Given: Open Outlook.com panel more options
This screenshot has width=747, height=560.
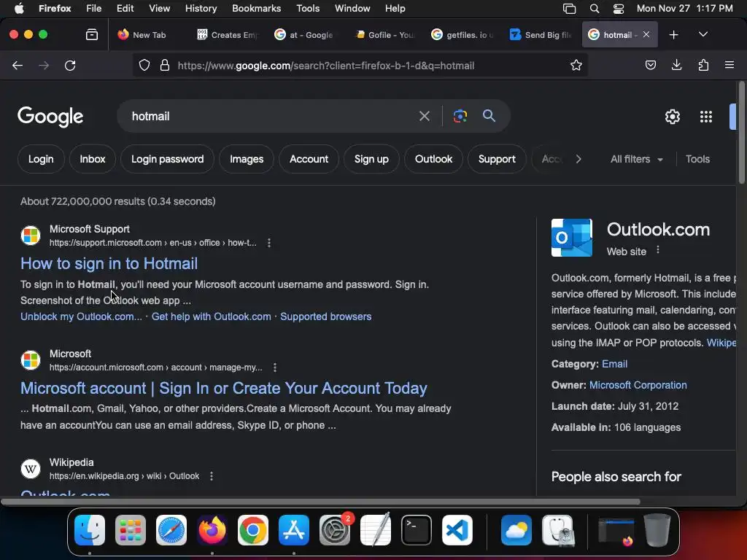Looking at the screenshot, I should (658, 250).
